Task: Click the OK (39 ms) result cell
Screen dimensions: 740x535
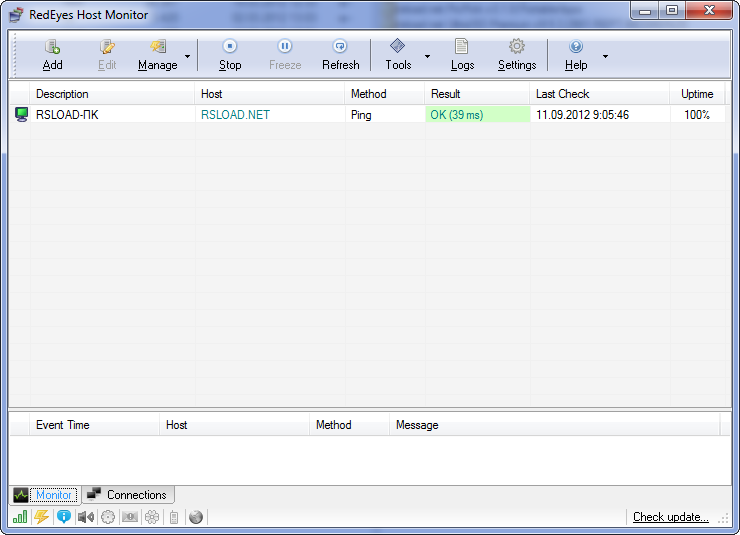Action: pos(478,115)
